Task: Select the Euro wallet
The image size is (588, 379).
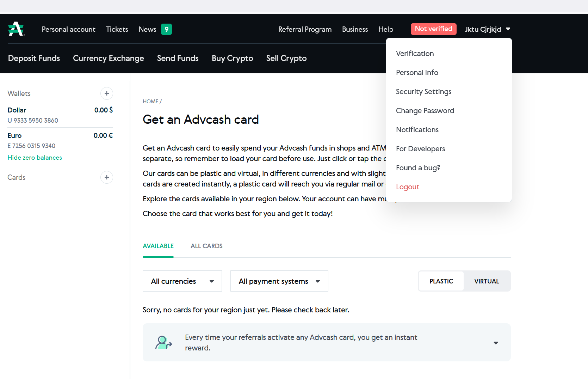Action: coord(60,140)
